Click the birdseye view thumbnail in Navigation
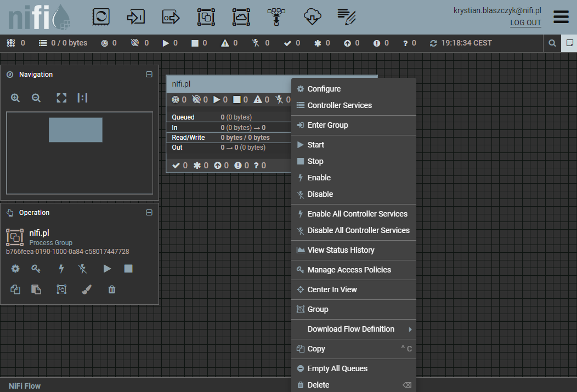Screen dimensions: 577x392 (x=80, y=153)
